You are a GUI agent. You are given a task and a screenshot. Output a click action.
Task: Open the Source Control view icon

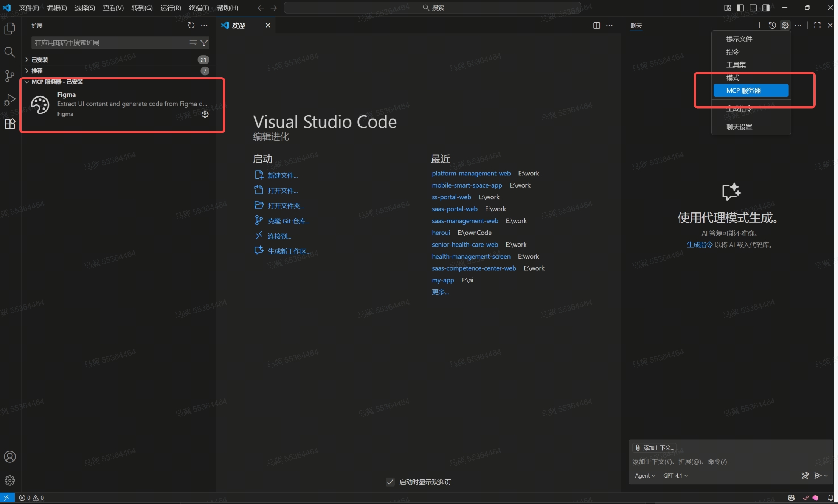[9, 76]
